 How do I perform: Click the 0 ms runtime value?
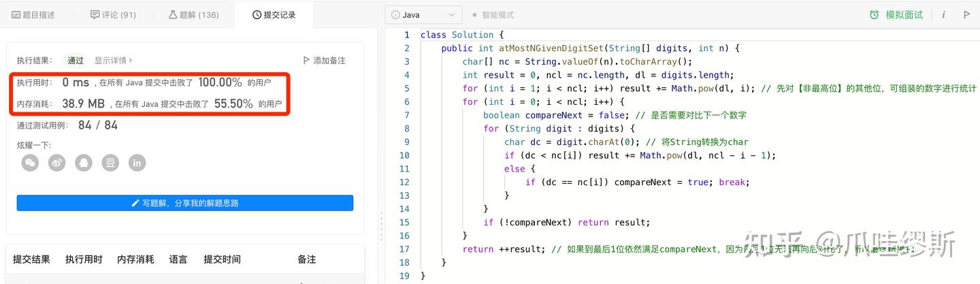coord(76,82)
